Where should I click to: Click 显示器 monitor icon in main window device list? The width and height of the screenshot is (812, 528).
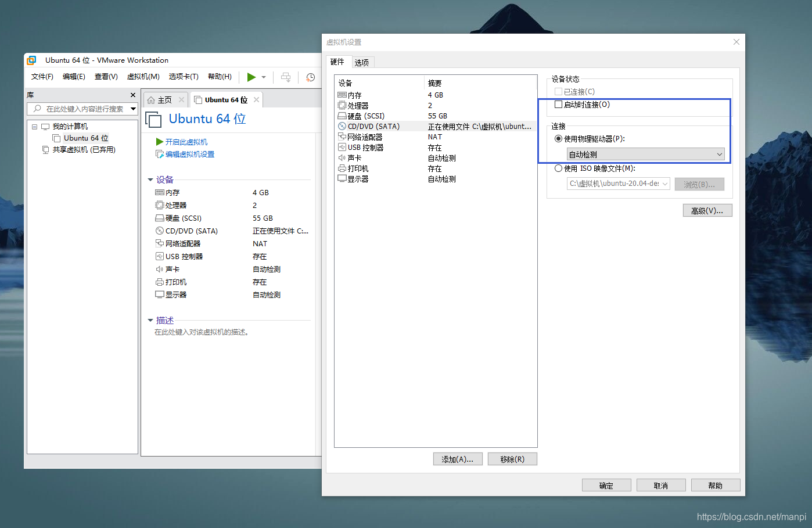(160, 295)
